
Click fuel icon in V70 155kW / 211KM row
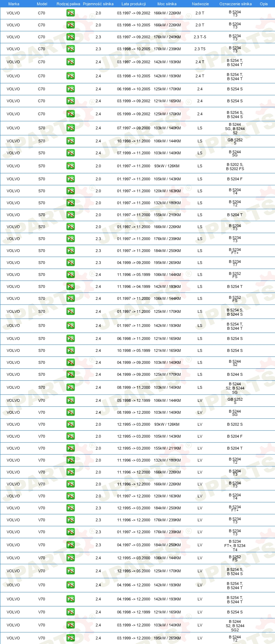71,448
